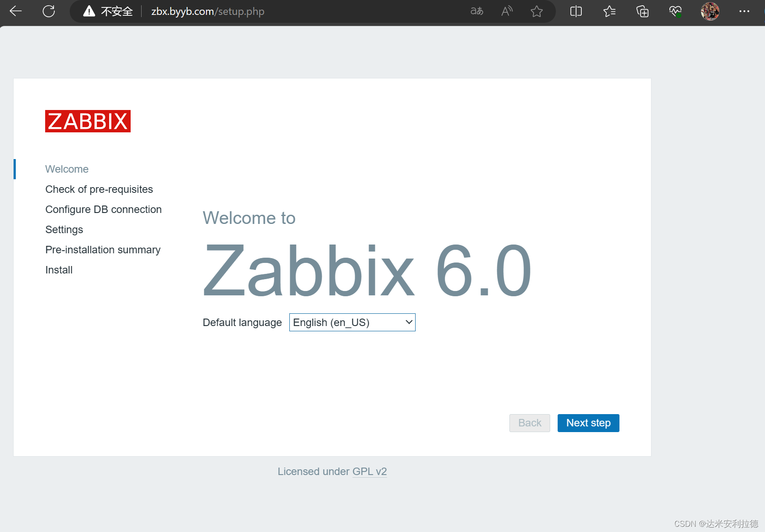Select Configure DB connection step
This screenshot has width=765, height=532.
pos(103,209)
